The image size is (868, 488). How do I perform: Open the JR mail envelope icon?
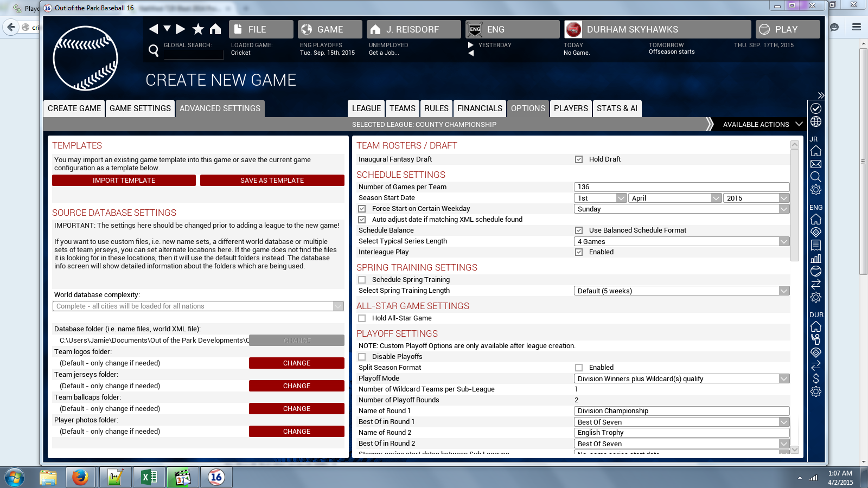coord(816,164)
